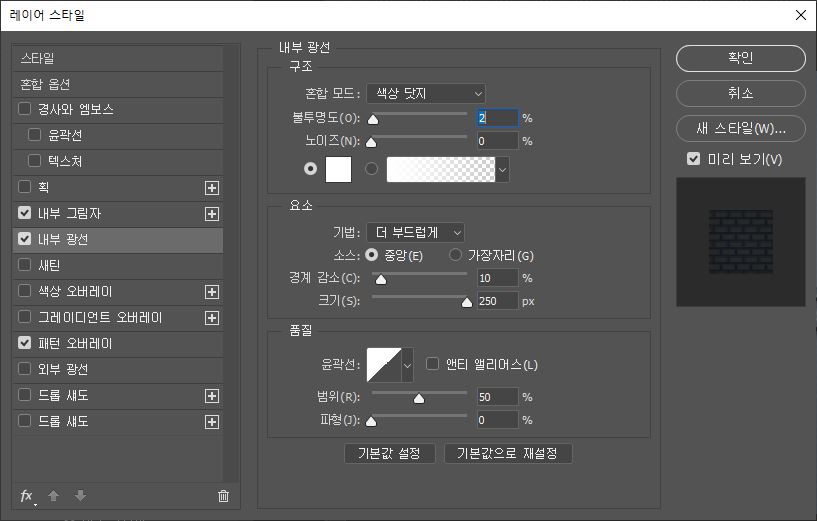Open the 기법 dropdown

point(415,232)
